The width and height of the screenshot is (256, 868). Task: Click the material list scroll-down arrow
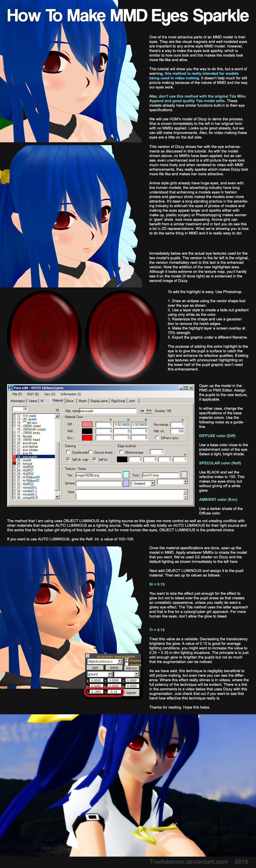(57, 497)
